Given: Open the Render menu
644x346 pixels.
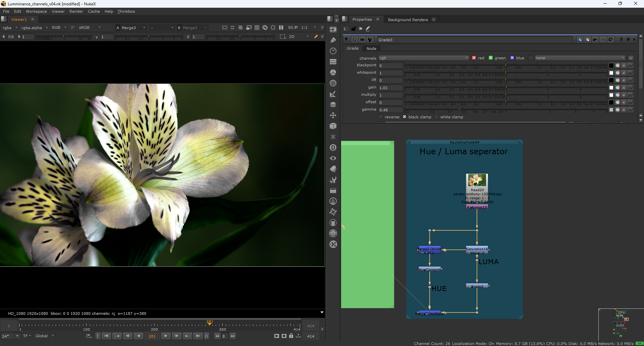Looking at the screenshot, I should click(x=76, y=11).
